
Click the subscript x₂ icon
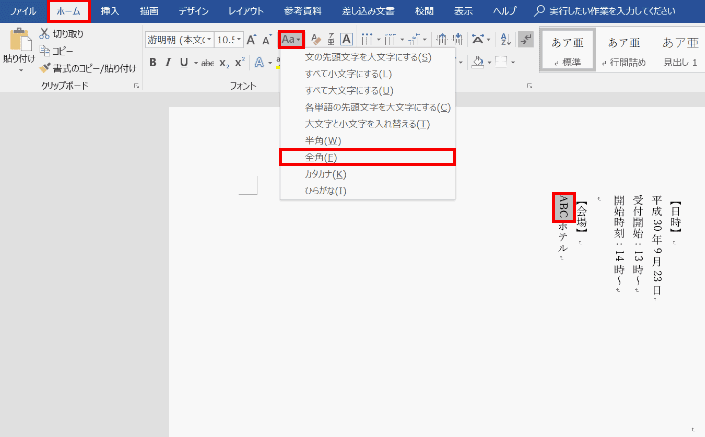pyautogui.click(x=224, y=62)
